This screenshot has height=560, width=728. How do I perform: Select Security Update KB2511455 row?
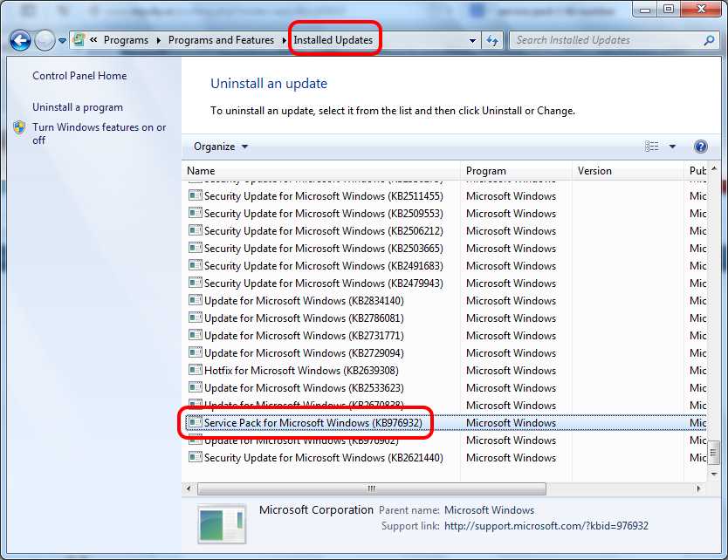(x=446, y=196)
